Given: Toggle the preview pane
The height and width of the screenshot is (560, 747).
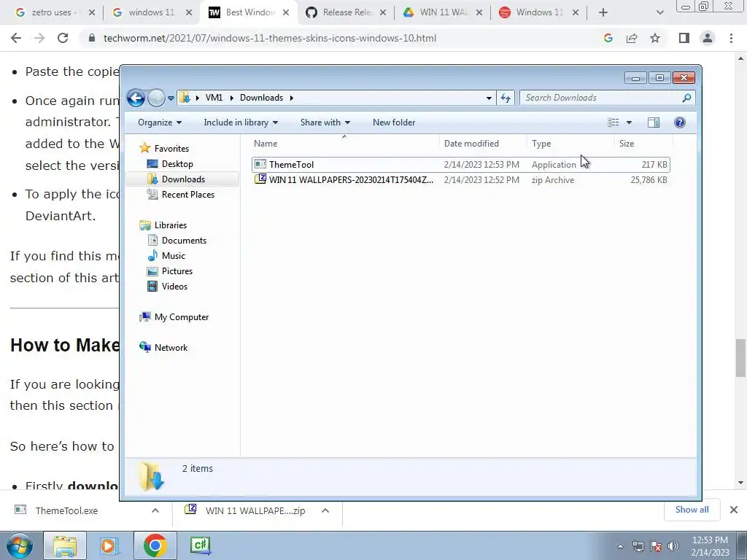Looking at the screenshot, I should coord(654,122).
